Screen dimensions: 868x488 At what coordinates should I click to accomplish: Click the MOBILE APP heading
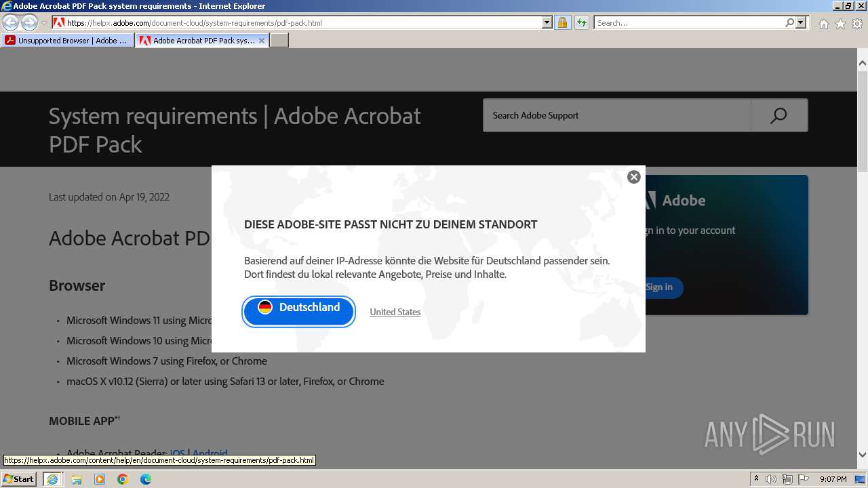coord(84,421)
